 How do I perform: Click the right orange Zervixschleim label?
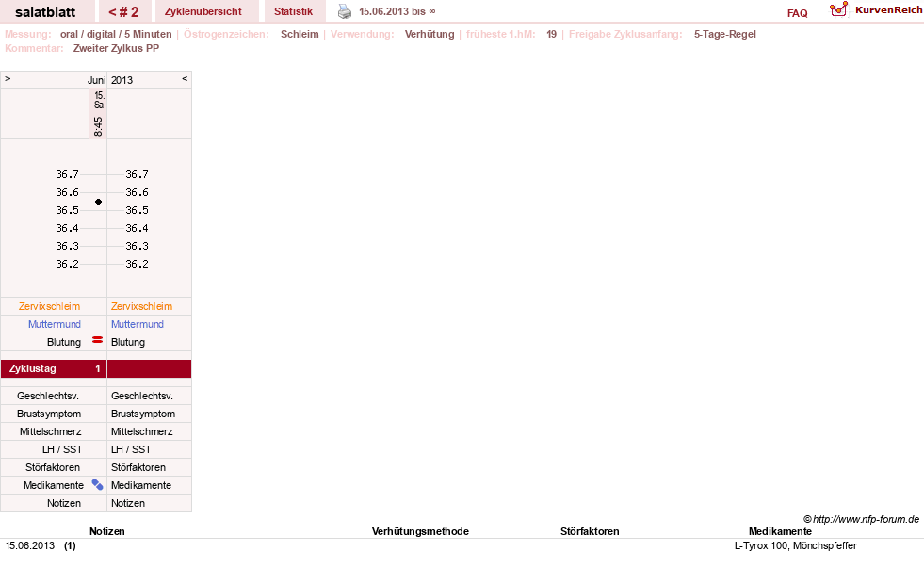141,306
